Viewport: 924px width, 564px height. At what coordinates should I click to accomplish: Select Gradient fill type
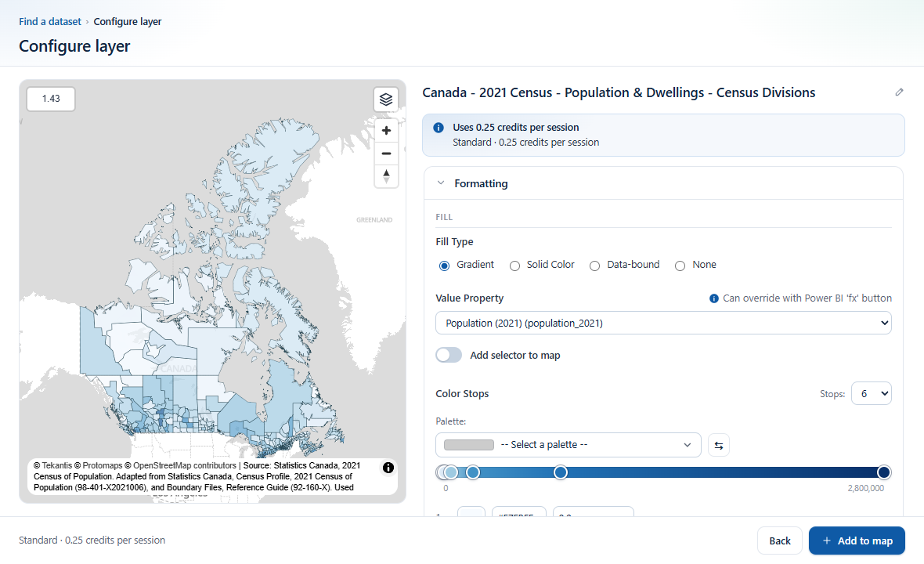click(x=444, y=266)
